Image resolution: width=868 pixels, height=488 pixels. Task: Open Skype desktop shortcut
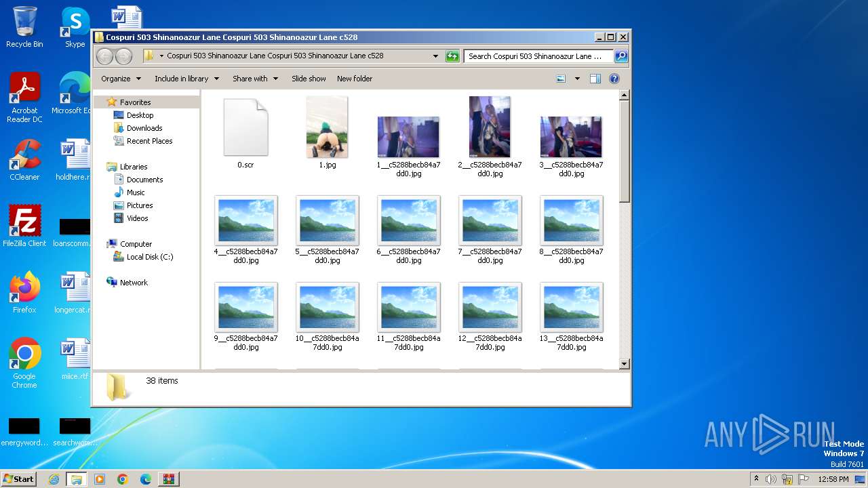pos(75,28)
